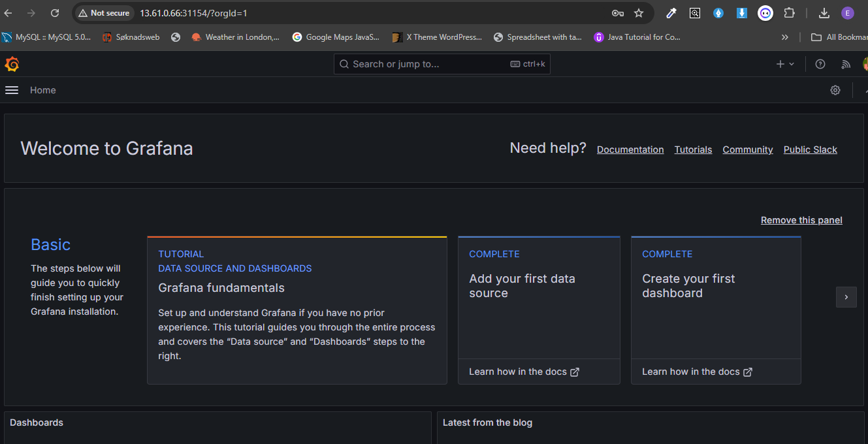
Task: Open saved passwords key icon
Action: (x=617, y=13)
